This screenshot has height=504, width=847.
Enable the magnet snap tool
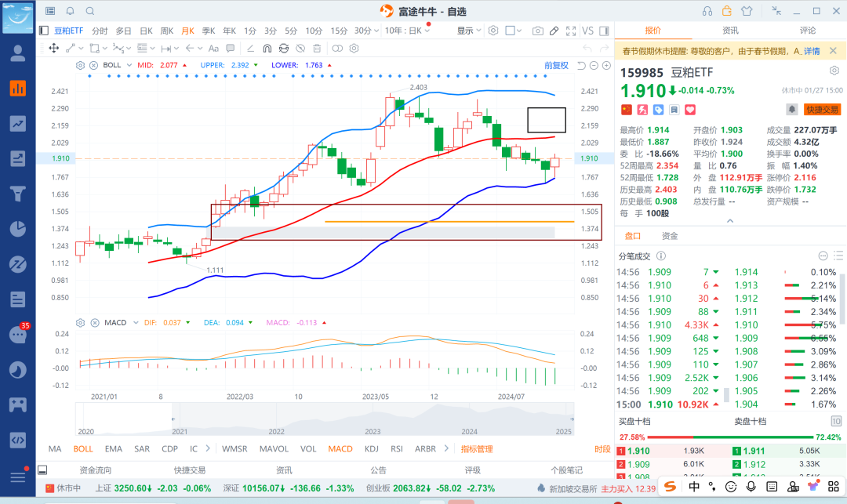267,49
